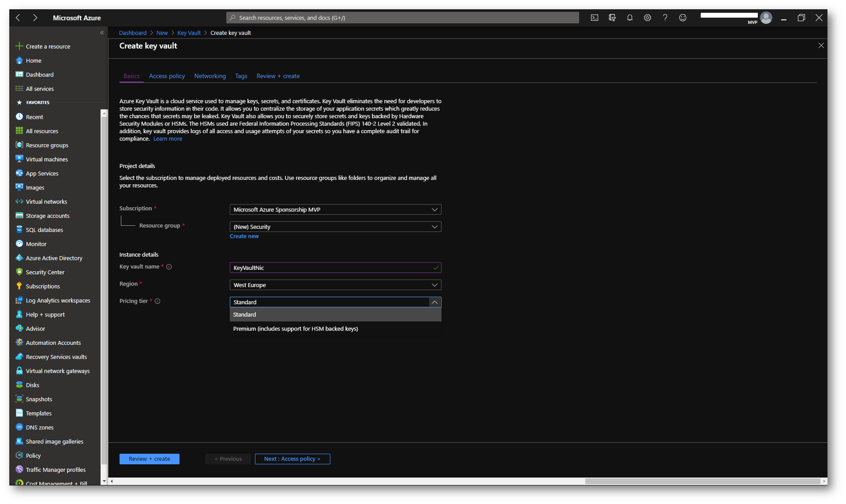This screenshot has height=504, width=846.
Task: Click the App Services icon
Action: [x=19, y=173]
